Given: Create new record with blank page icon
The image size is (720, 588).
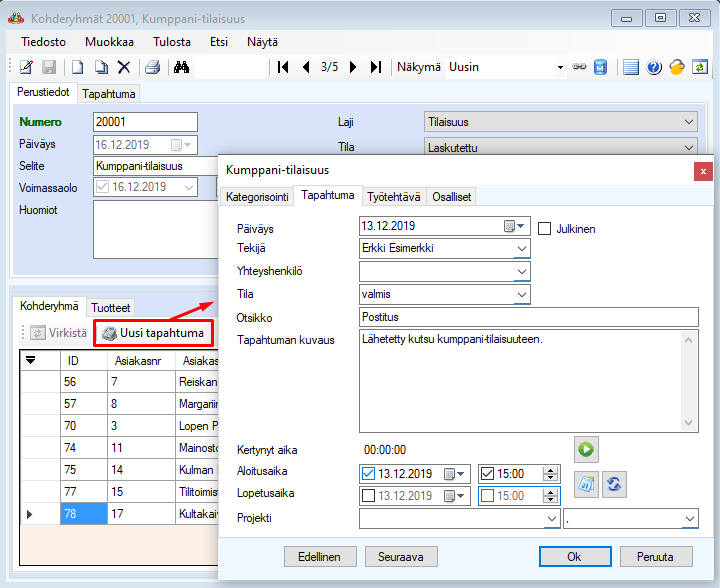Looking at the screenshot, I should click(x=78, y=67).
